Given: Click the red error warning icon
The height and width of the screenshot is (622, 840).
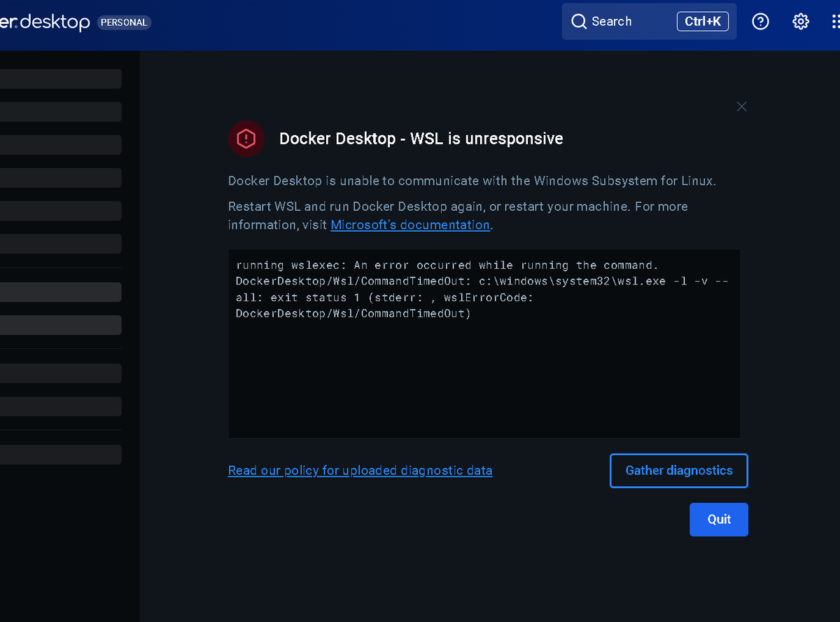Looking at the screenshot, I should click(246, 139).
